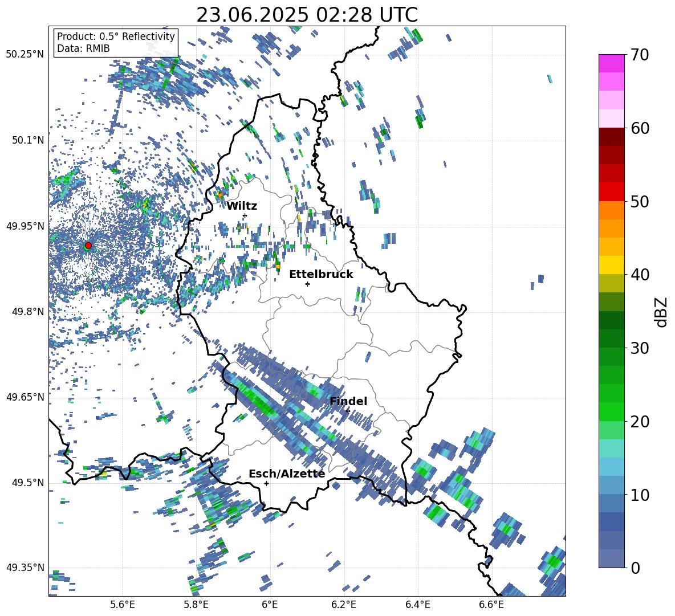Click the 50.25°N latitude label
This screenshot has width=675, height=616.
[25, 54]
